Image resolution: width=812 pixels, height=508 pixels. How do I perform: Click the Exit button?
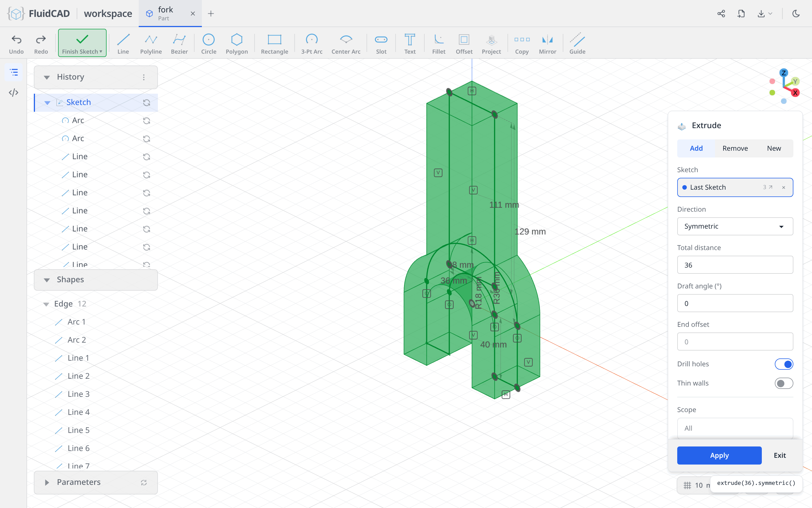pos(780,455)
